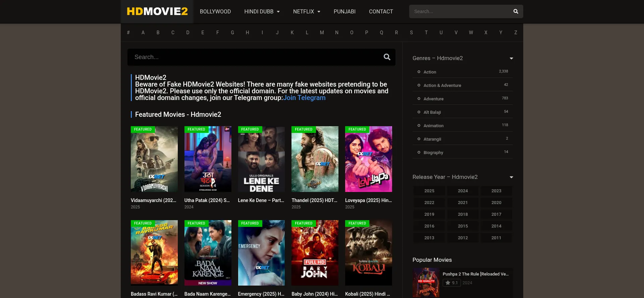Click the Utha Patak (2024) title text
644x298 pixels.
[207, 200]
